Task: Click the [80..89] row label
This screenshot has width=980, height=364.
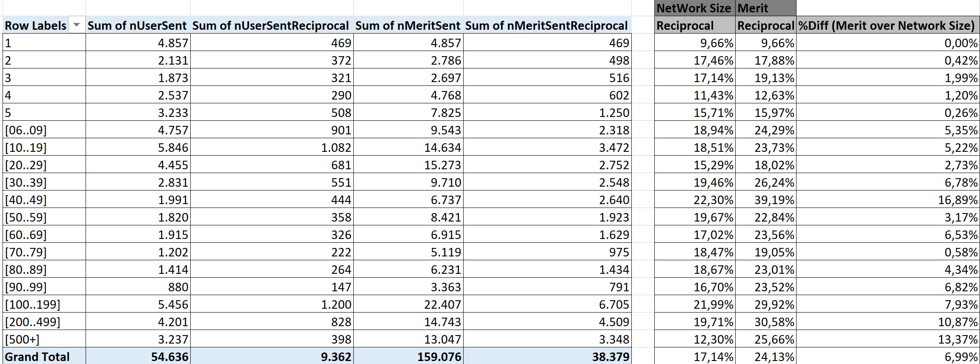Action: [44, 269]
